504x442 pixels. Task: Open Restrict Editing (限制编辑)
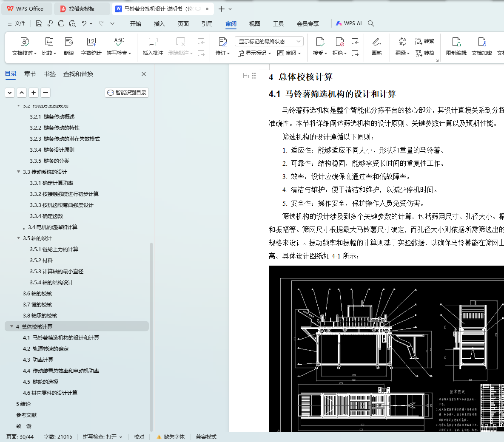(456, 47)
